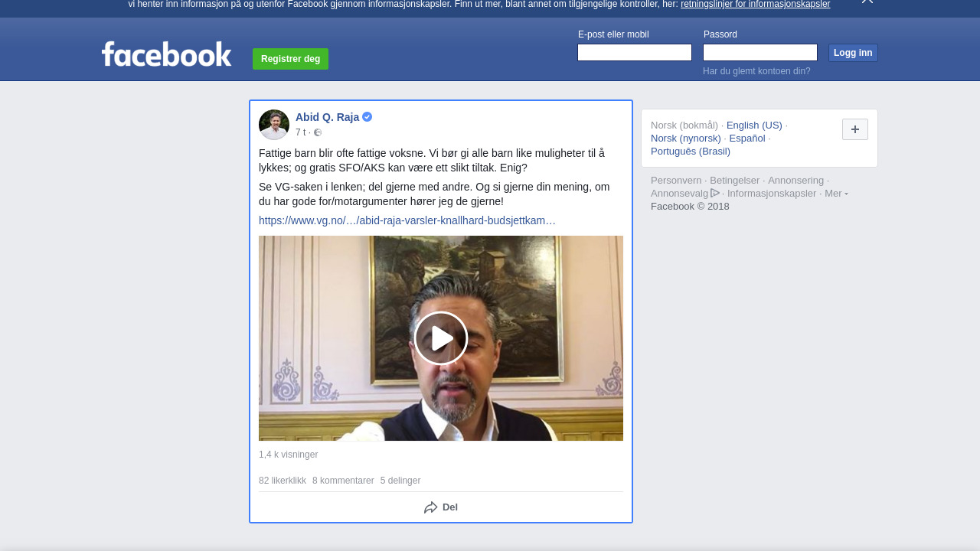Open the retningslinjer for informasjonskapsler link
980x551 pixels.
(x=755, y=4)
